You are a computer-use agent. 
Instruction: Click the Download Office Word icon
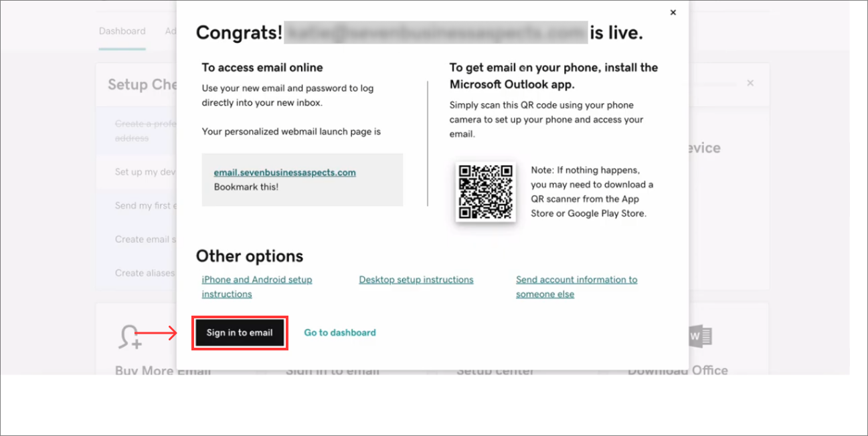[700, 338]
